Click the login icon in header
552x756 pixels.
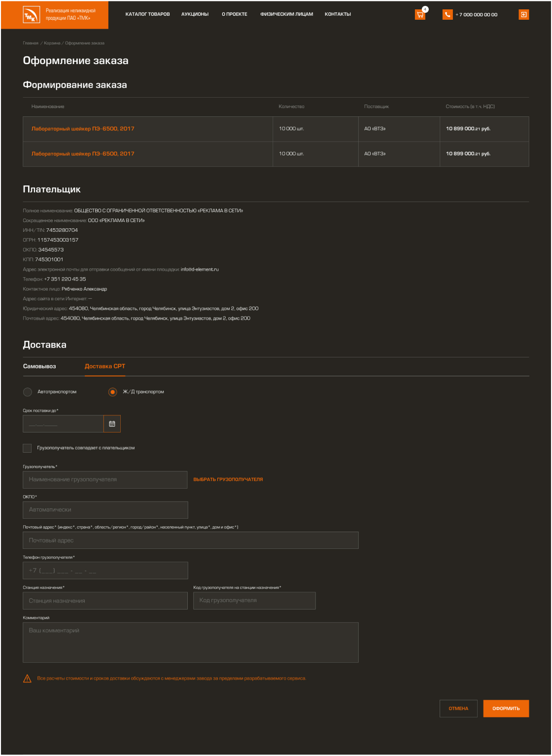[523, 15]
